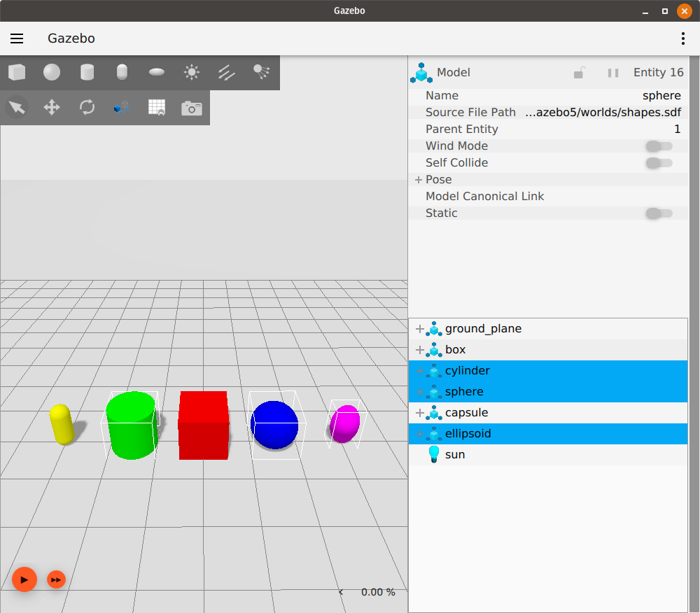This screenshot has height=613, width=700.
Task: Click the red box in the scene
Action: click(204, 425)
